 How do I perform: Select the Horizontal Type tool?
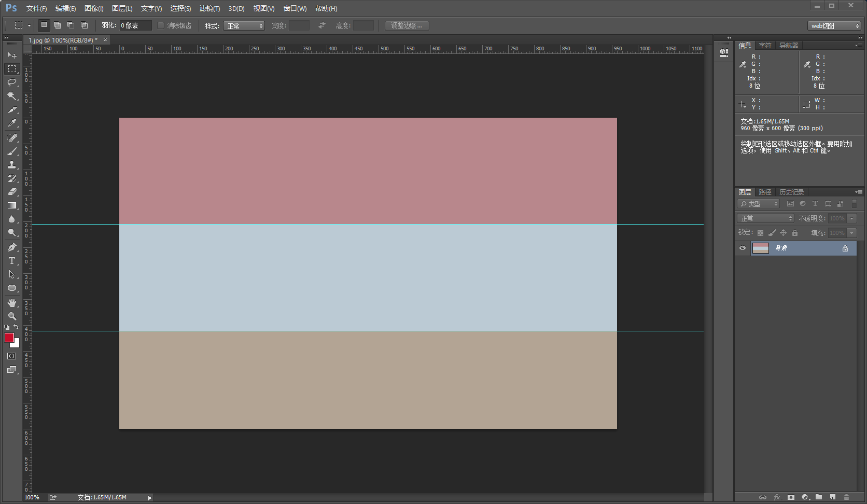12,261
